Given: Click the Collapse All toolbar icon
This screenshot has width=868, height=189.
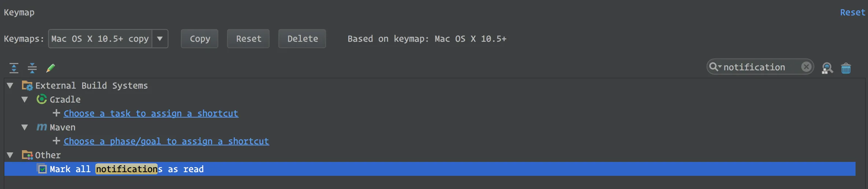Looking at the screenshot, I should [x=32, y=68].
